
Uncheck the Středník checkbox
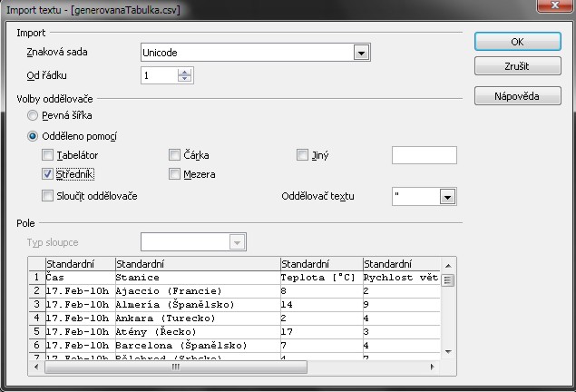(x=48, y=174)
